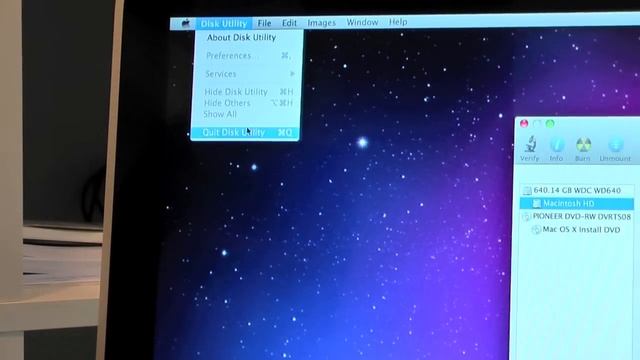640x360 pixels.
Task: Open the Images menu
Action: [x=322, y=23]
